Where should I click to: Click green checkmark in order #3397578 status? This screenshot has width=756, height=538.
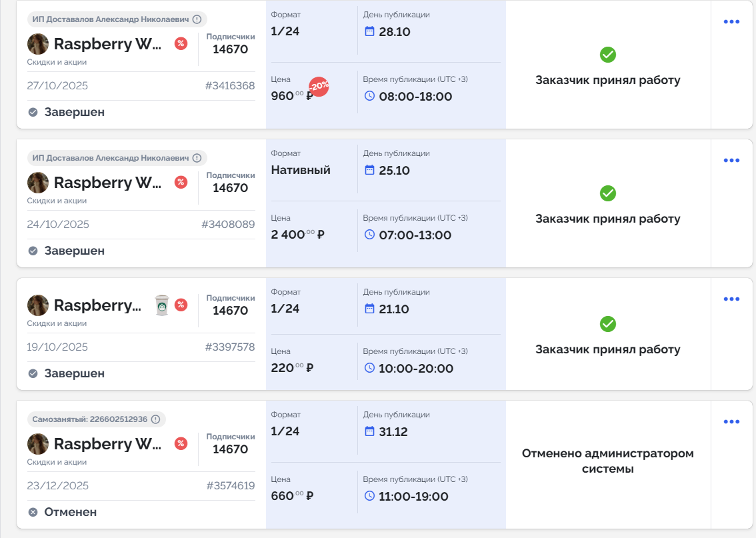[x=607, y=324]
